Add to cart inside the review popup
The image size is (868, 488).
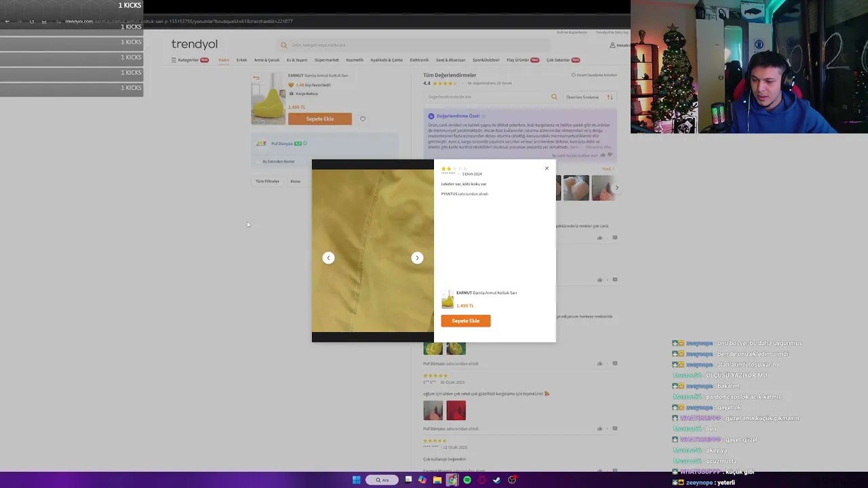click(466, 321)
